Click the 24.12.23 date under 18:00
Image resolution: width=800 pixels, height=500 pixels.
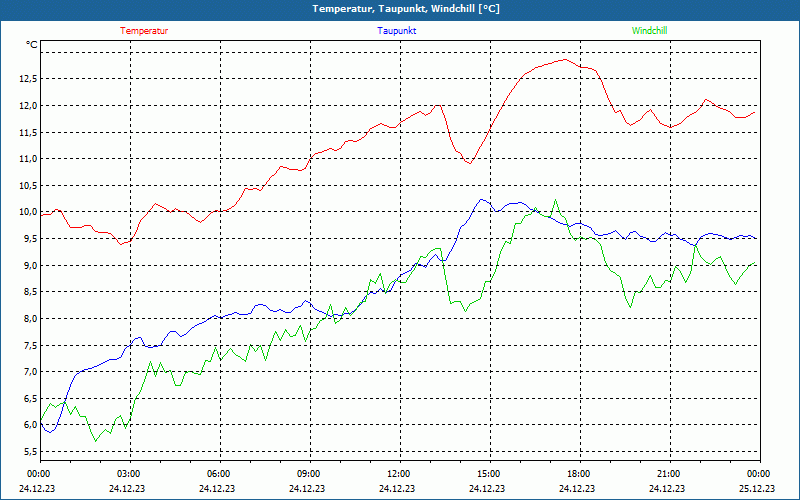pos(577,488)
